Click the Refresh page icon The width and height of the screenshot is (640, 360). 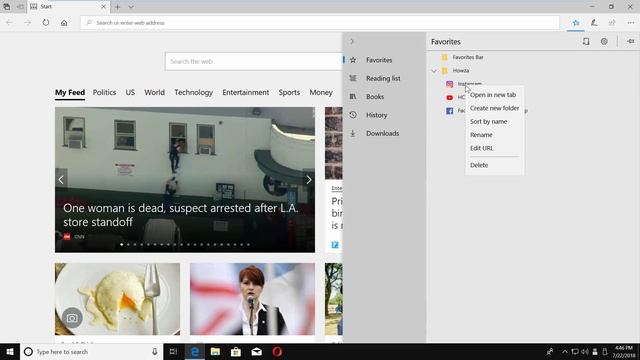pyautogui.click(x=46, y=22)
